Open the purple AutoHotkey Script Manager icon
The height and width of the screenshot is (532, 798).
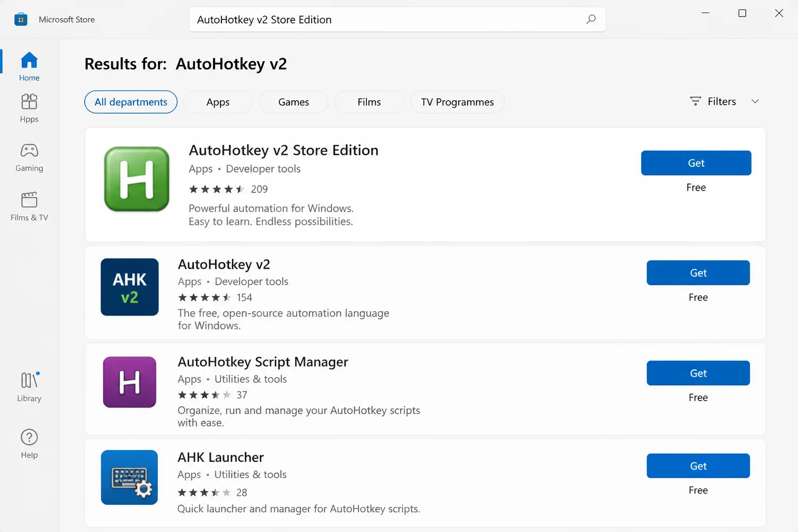tap(129, 382)
